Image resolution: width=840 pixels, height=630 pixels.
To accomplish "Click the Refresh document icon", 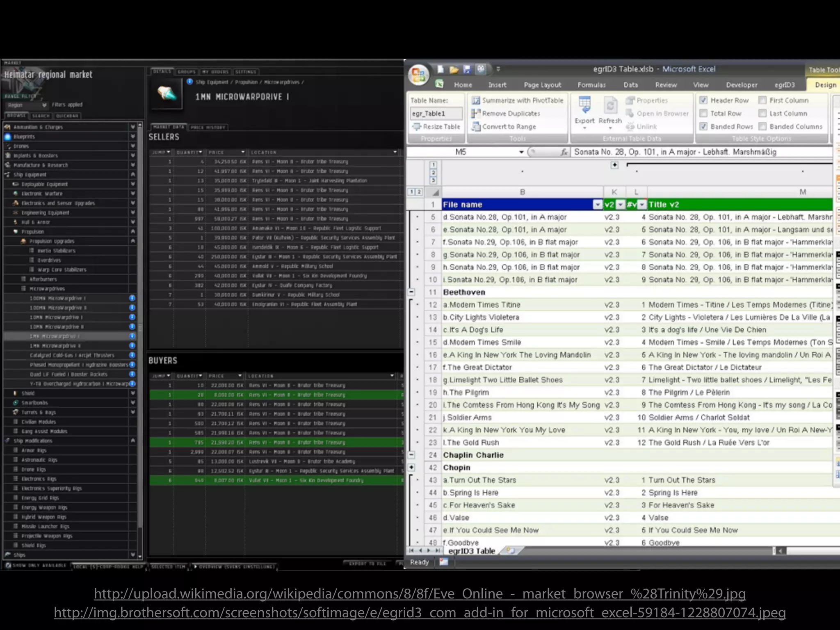I will (610, 105).
